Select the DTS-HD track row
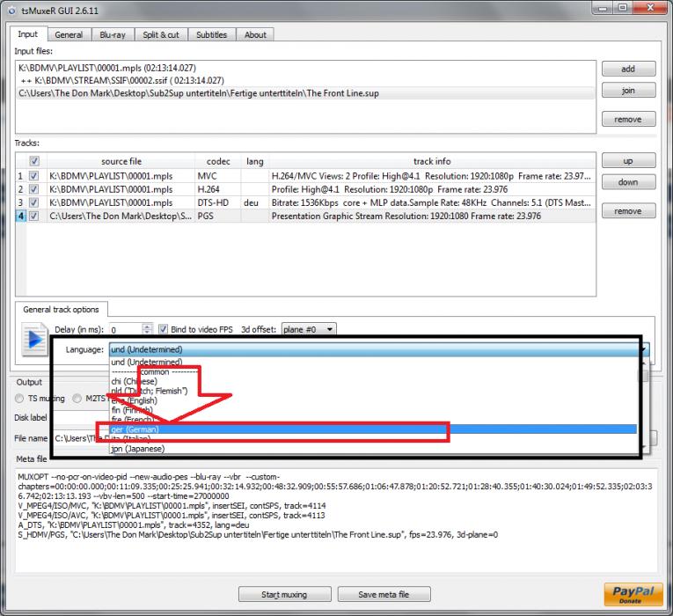Screen dimensions: 673x616 click(x=305, y=202)
